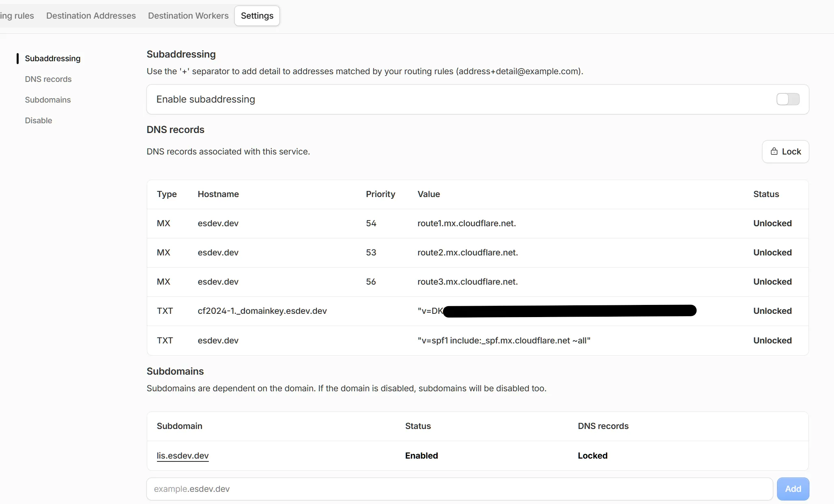Click Unlocked status of SPF record
This screenshot has height=504, width=834.
click(x=772, y=341)
